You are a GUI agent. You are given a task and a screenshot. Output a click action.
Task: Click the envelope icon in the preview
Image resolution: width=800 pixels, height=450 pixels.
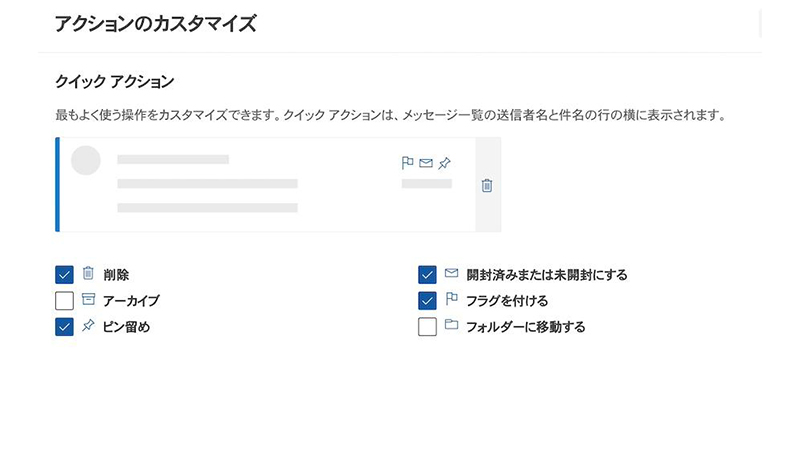pos(426,163)
